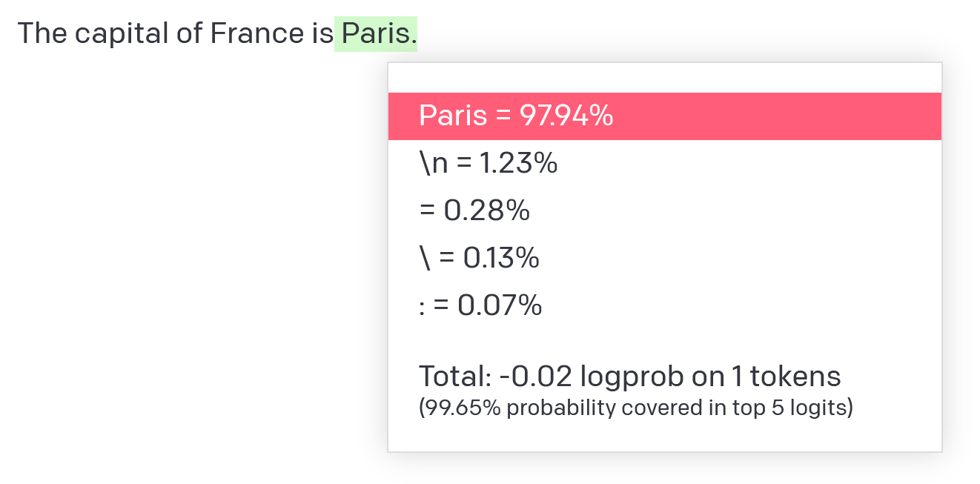Click the 0.13% probability value

coord(501,258)
